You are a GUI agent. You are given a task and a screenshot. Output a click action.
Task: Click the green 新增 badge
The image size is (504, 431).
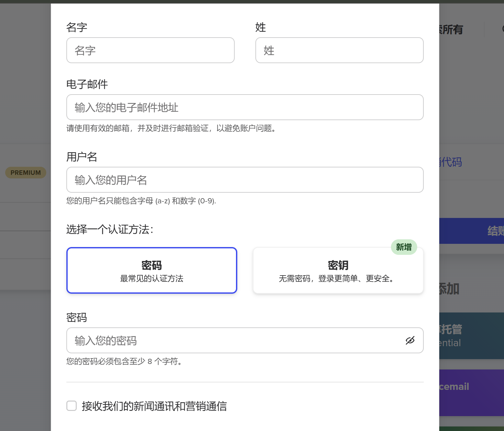click(x=404, y=247)
